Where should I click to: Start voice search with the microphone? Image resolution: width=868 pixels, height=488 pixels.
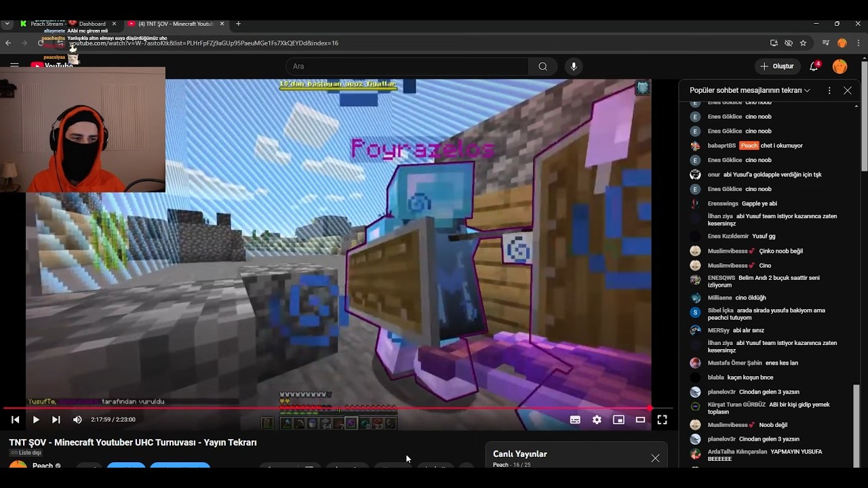click(x=574, y=66)
